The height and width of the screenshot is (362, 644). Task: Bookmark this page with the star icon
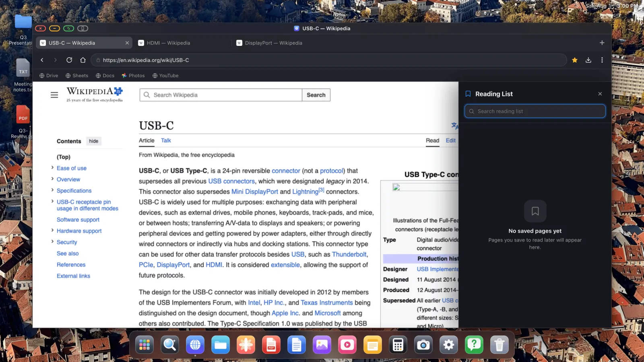pos(575,60)
